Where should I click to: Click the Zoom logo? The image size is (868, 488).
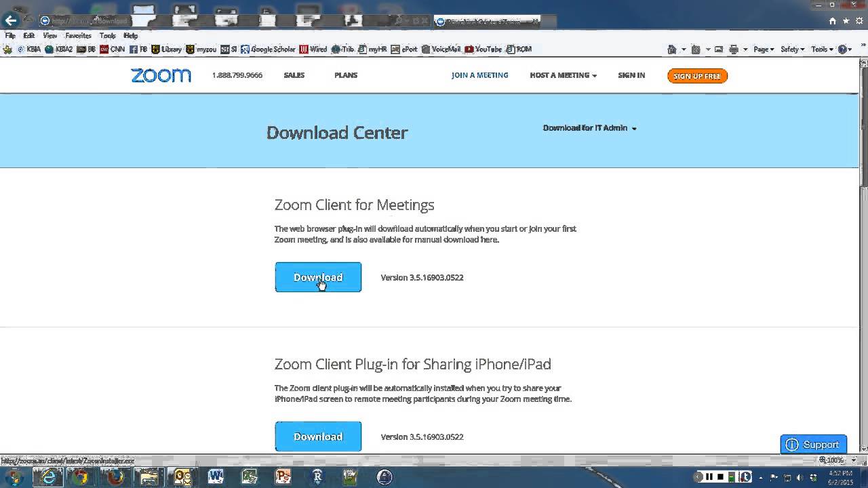(161, 75)
